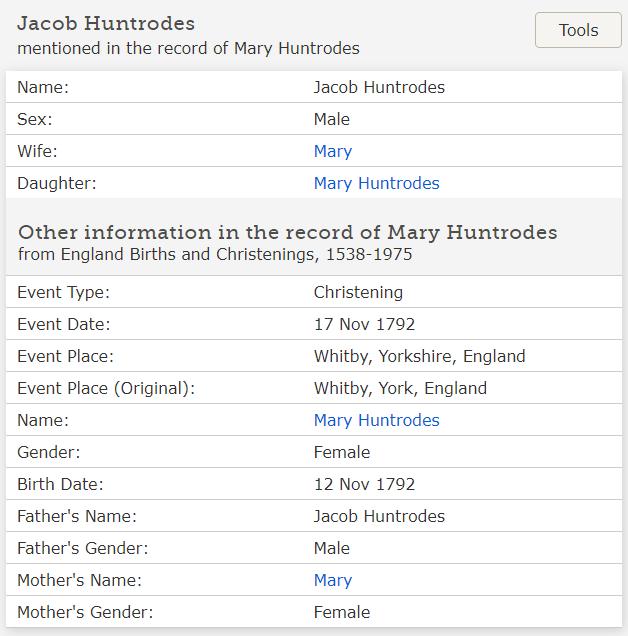Viewport: 628px width, 636px height.
Task: Click the Event Type value Christening
Action: (358, 292)
